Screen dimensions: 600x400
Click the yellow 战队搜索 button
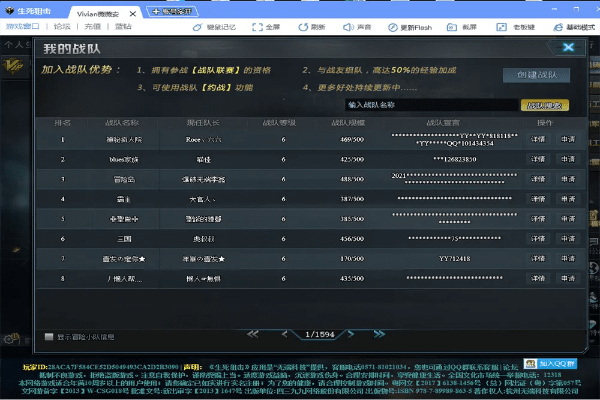(545, 105)
